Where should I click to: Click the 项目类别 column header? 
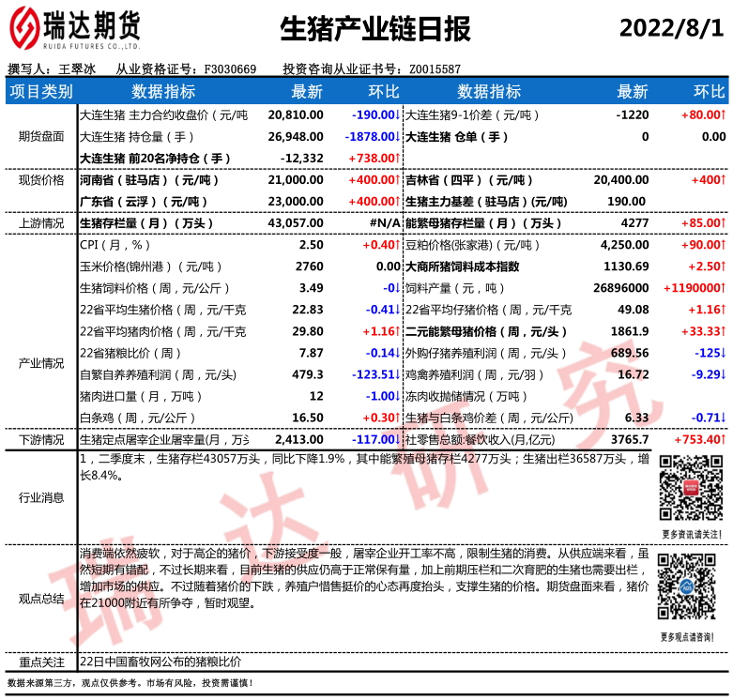pos(40,92)
